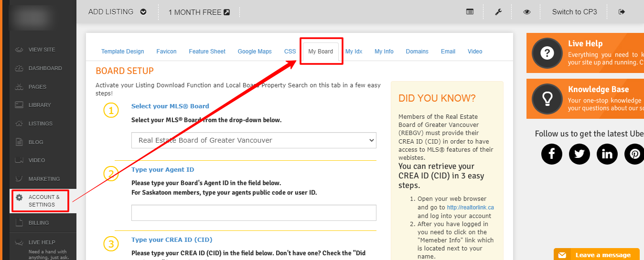The height and width of the screenshot is (260, 644).
Task: Open Account & Settings in sidebar
Action: (41, 201)
